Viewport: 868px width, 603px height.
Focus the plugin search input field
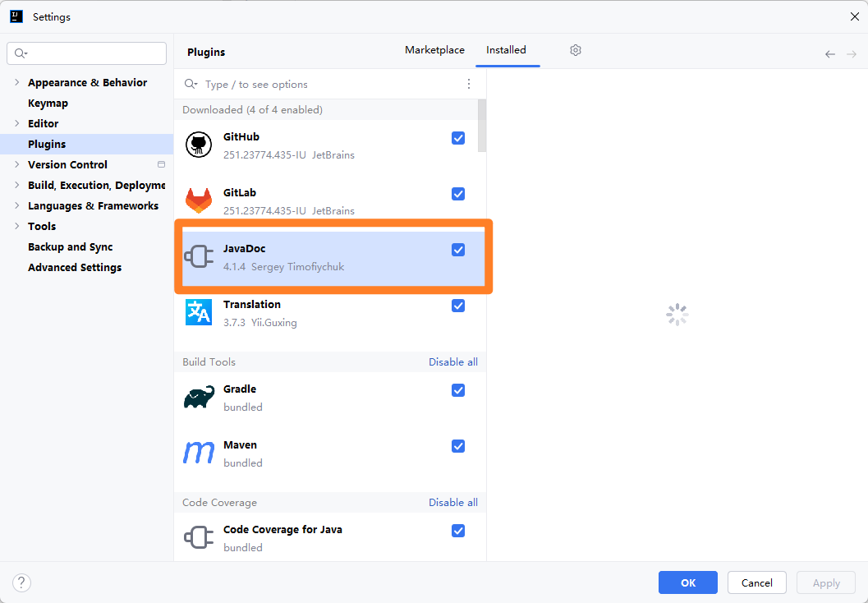332,84
